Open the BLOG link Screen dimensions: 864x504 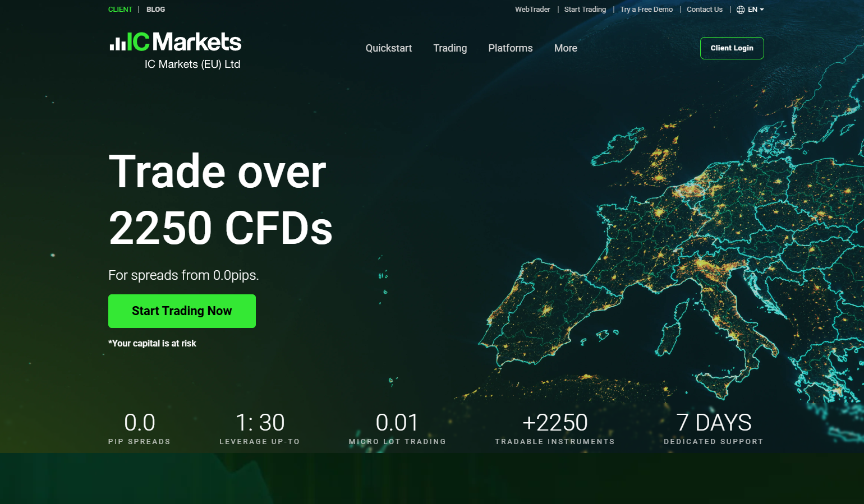(x=156, y=10)
